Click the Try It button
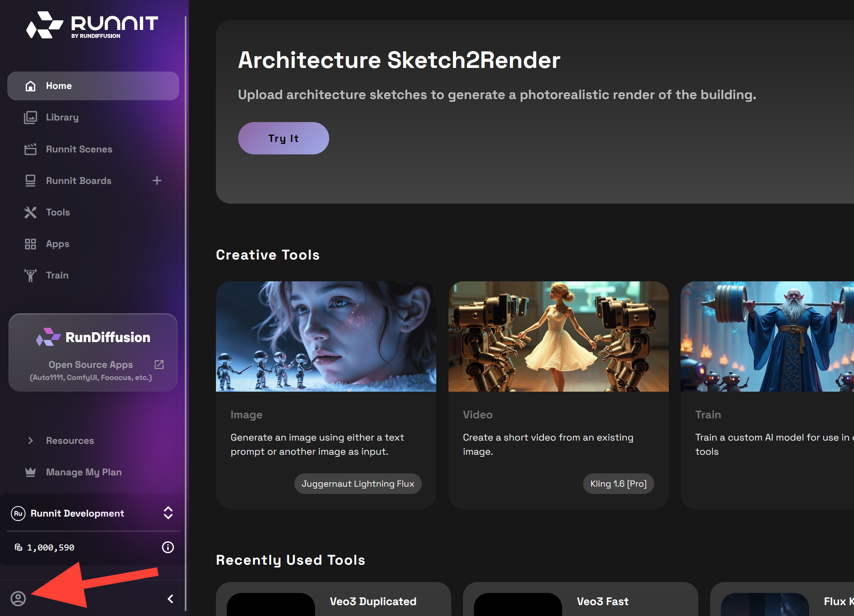 click(x=283, y=138)
